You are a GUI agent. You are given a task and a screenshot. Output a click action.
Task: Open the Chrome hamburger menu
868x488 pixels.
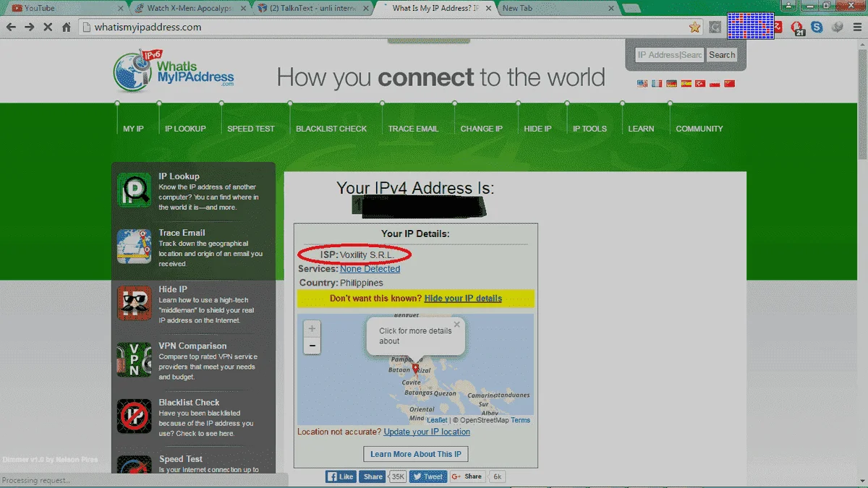[856, 27]
